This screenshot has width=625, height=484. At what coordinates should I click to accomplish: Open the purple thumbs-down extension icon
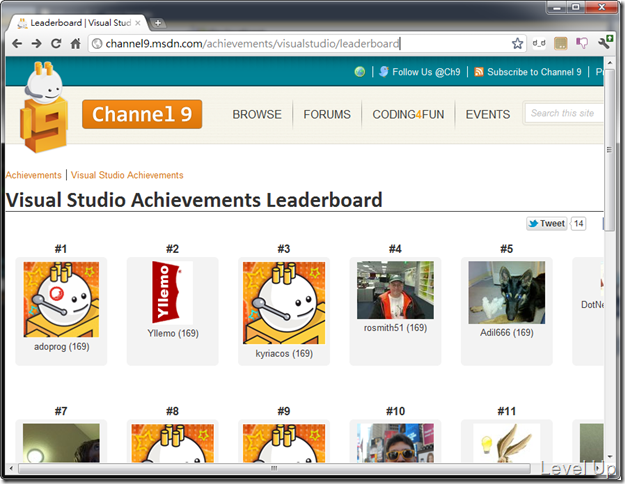[x=582, y=43]
